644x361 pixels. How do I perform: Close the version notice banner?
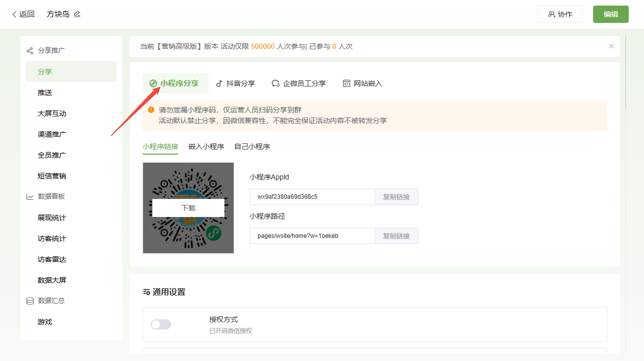[x=611, y=46]
